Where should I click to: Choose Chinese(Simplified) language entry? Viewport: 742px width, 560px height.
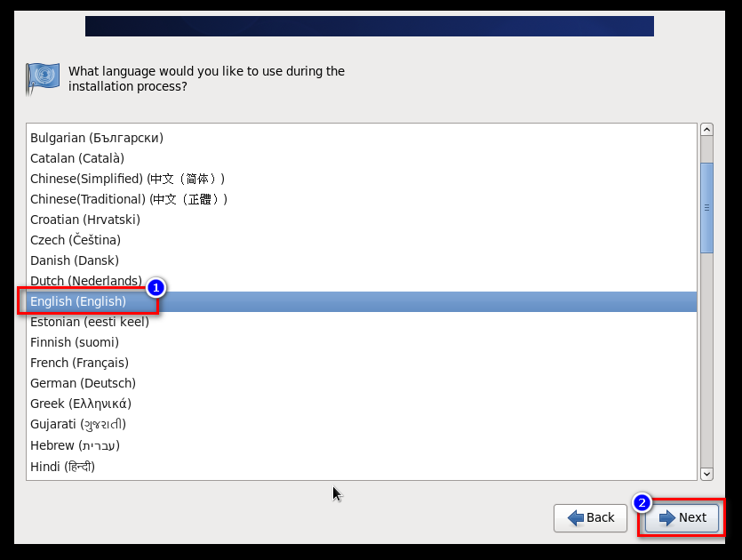point(362,179)
